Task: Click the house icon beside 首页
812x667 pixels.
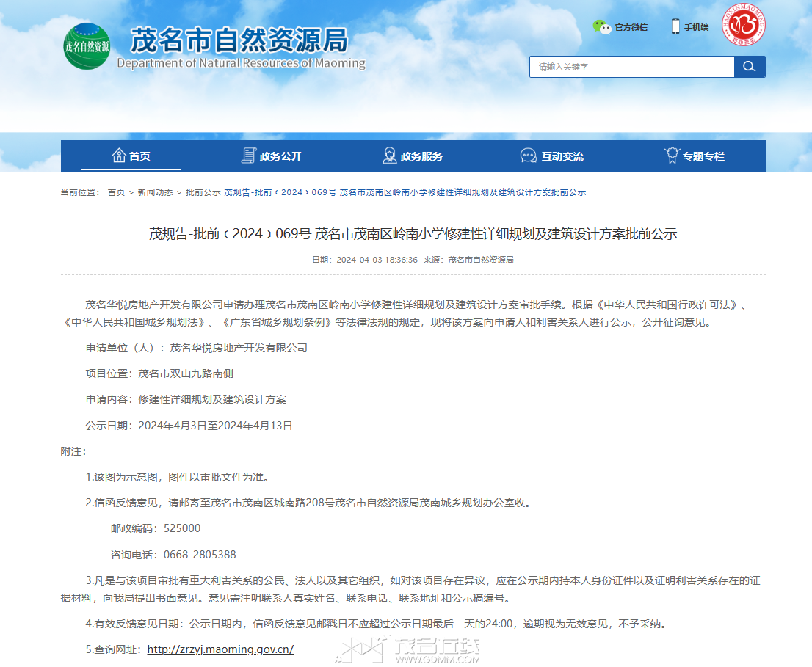Action: coord(119,156)
